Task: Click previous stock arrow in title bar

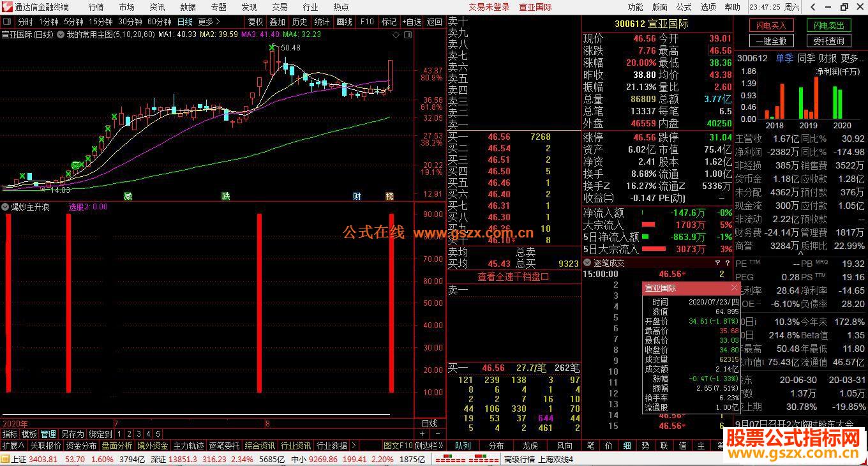Action: pyautogui.click(x=812, y=7)
